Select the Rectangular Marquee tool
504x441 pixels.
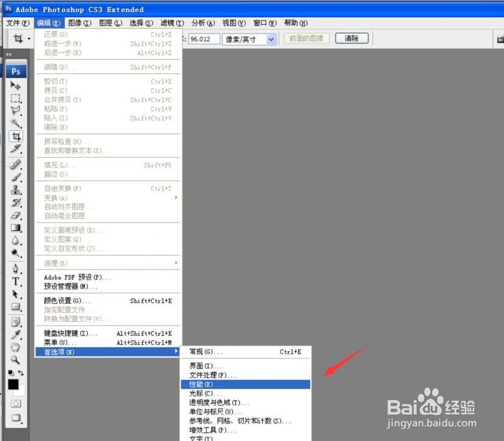pos(15,98)
